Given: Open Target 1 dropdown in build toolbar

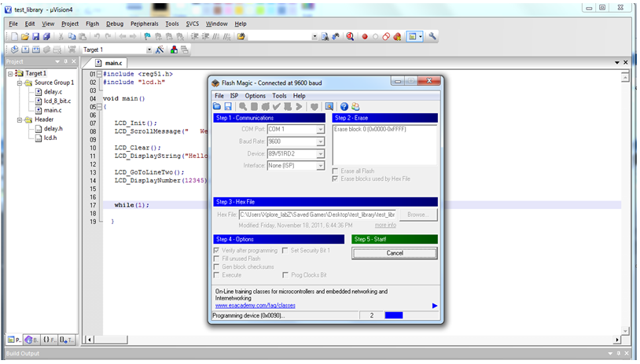Looking at the screenshot, I should [149, 50].
